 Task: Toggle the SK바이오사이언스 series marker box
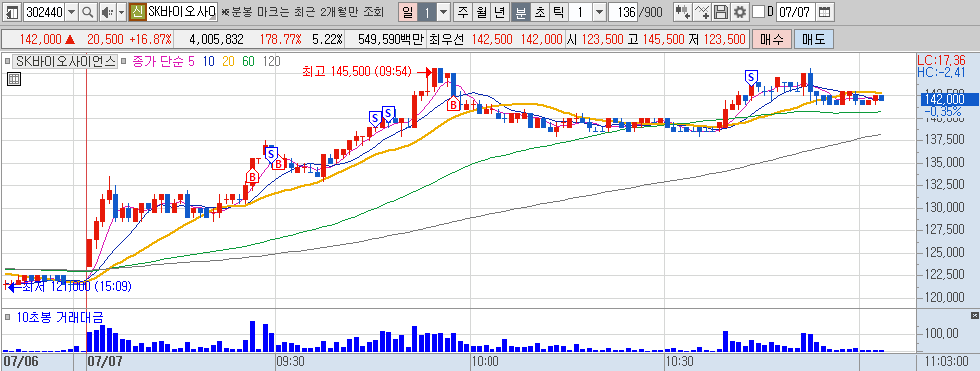pos(8,61)
